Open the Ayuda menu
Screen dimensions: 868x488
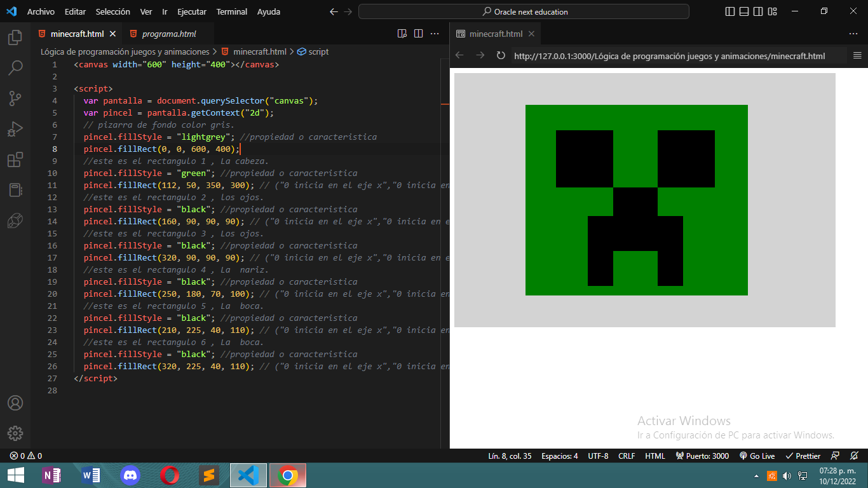pyautogui.click(x=269, y=11)
